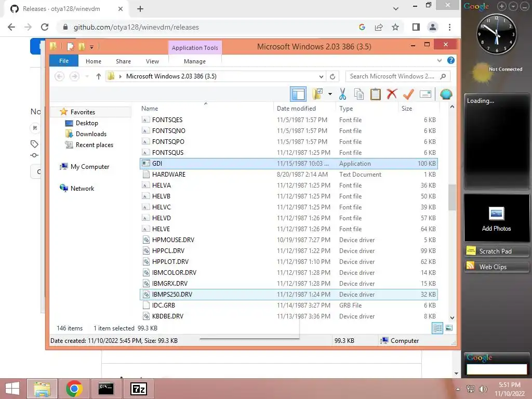This screenshot has height=399, width=532.
Task: Click the file list scroll down arrow
Action: pos(452,318)
